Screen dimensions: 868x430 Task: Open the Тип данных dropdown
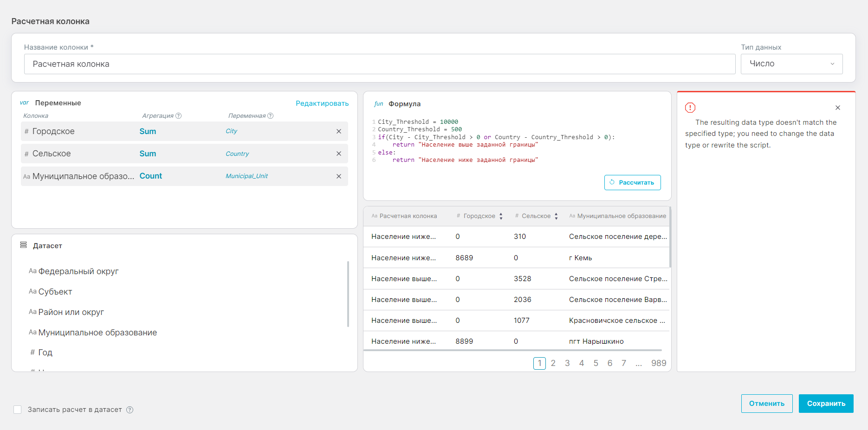point(791,64)
